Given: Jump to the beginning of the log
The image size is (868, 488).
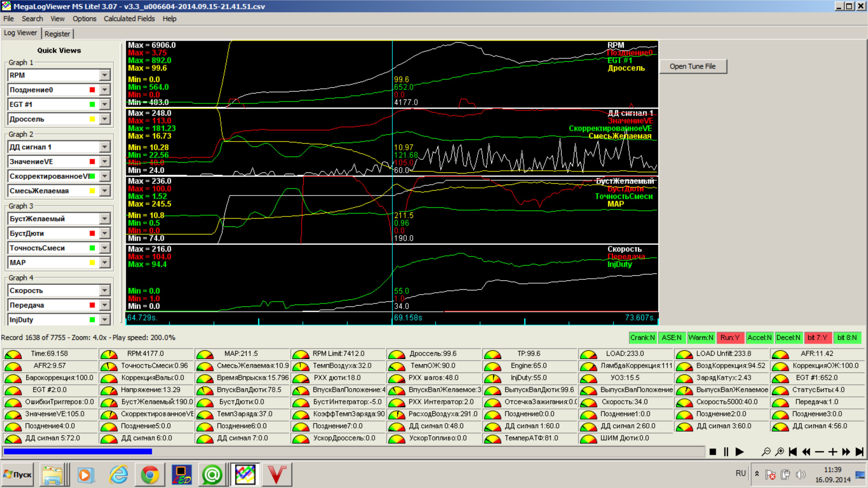Looking at the screenshot, I should point(793,452).
